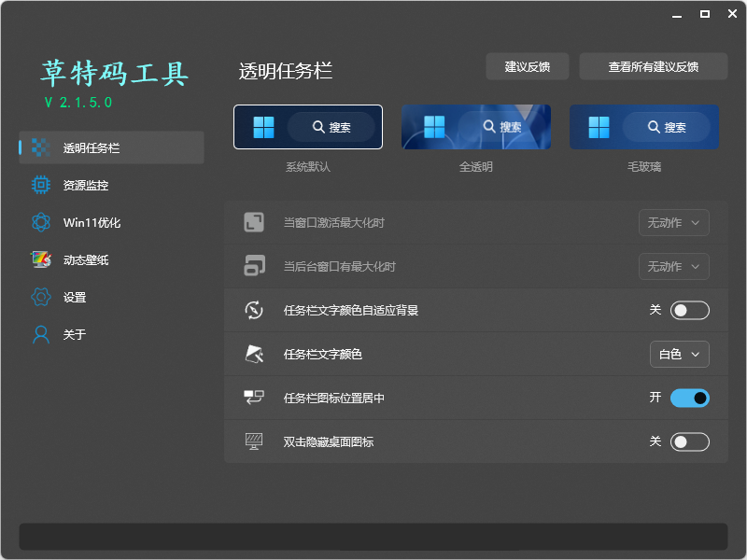Click 任务栏文字颜色自适应背景 label text
The image size is (747, 560).
(351, 311)
